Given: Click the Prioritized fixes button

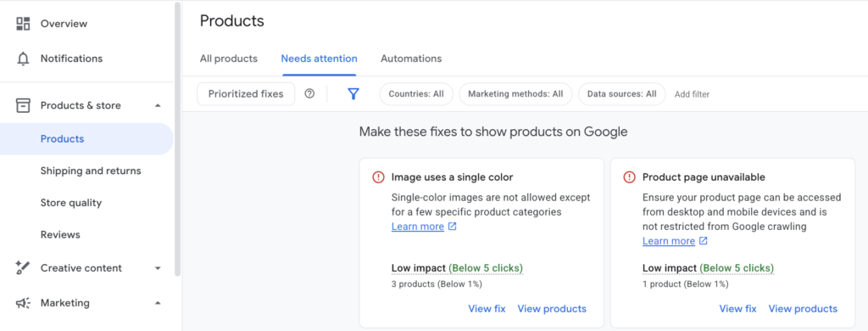Looking at the screenshot, I should click(x=246, y=93).
